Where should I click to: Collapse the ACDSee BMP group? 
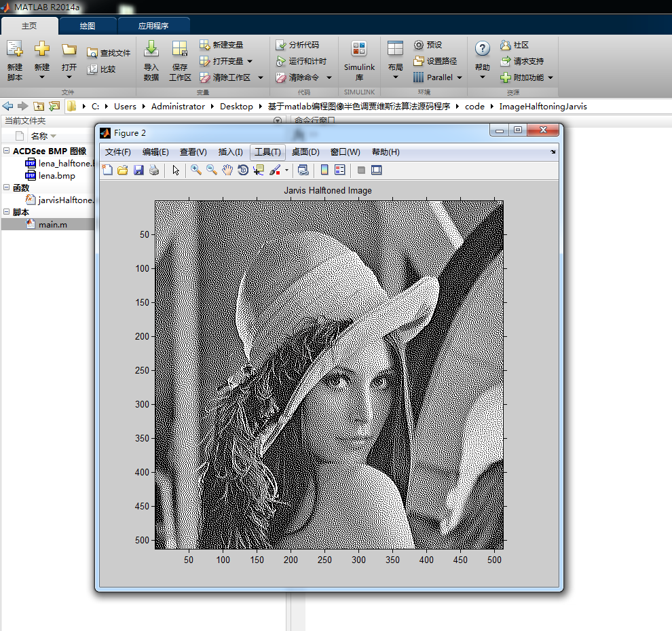[6, 151]
